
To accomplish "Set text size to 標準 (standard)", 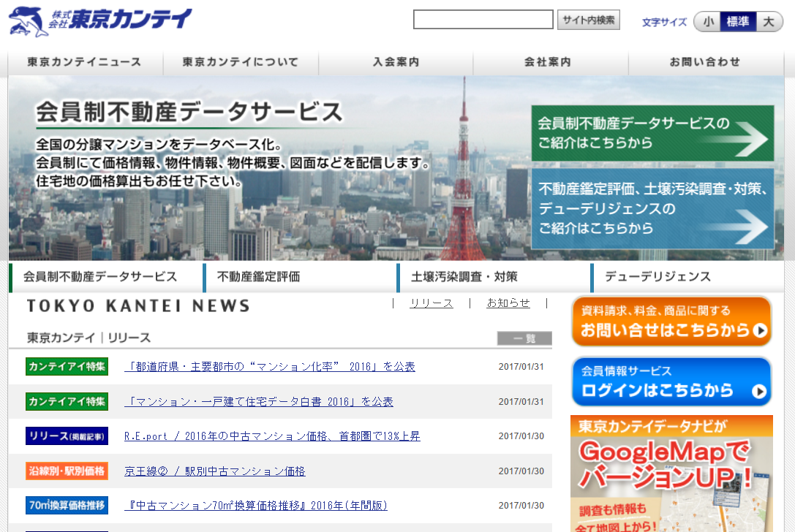I will click(x=737, y=22).
